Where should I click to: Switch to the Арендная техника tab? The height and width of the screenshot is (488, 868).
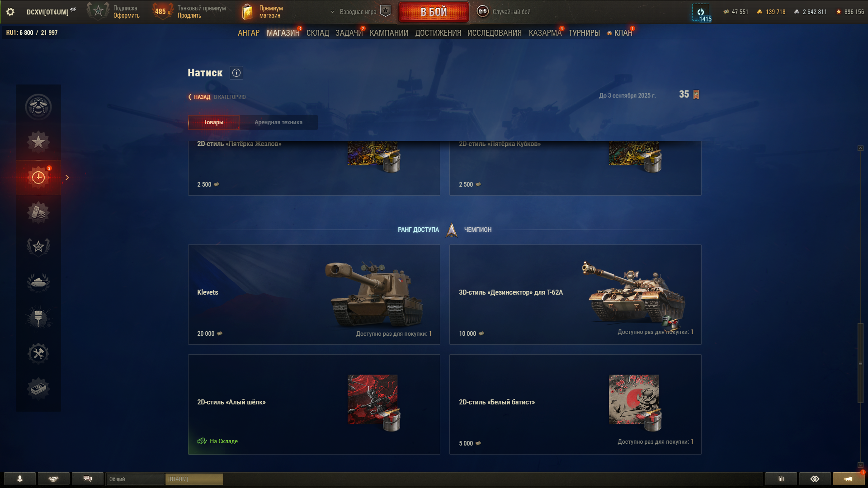(x=278, y=122)
